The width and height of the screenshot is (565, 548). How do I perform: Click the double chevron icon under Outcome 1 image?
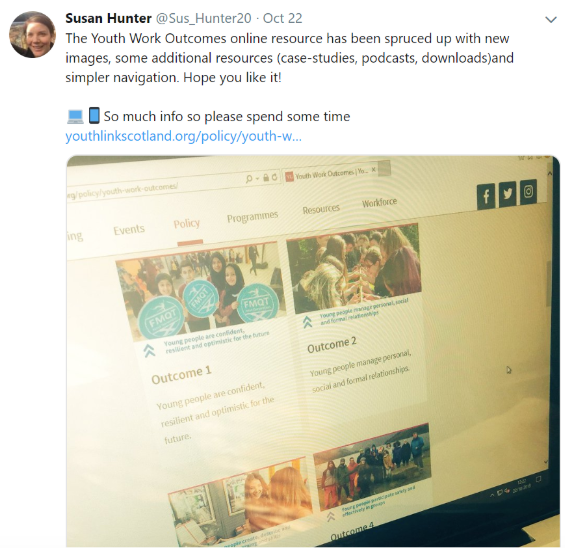tap(149, 350)
